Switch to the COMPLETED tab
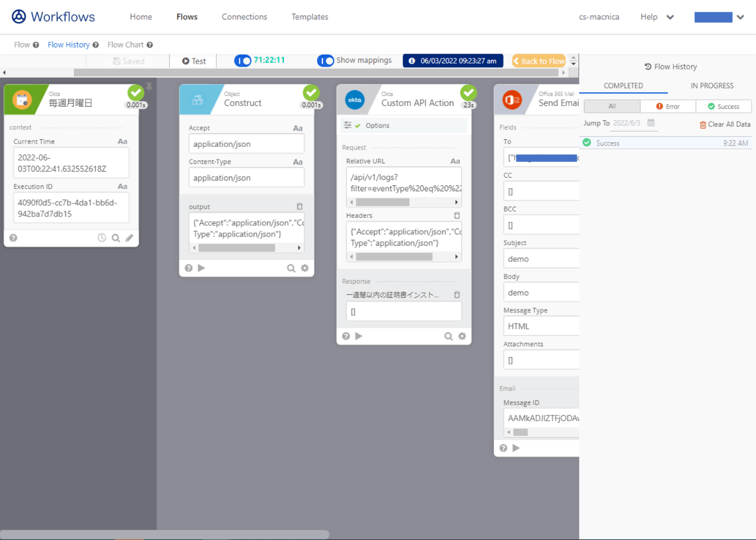The width and height of the screenshot is (756, 540). [623, 86]
